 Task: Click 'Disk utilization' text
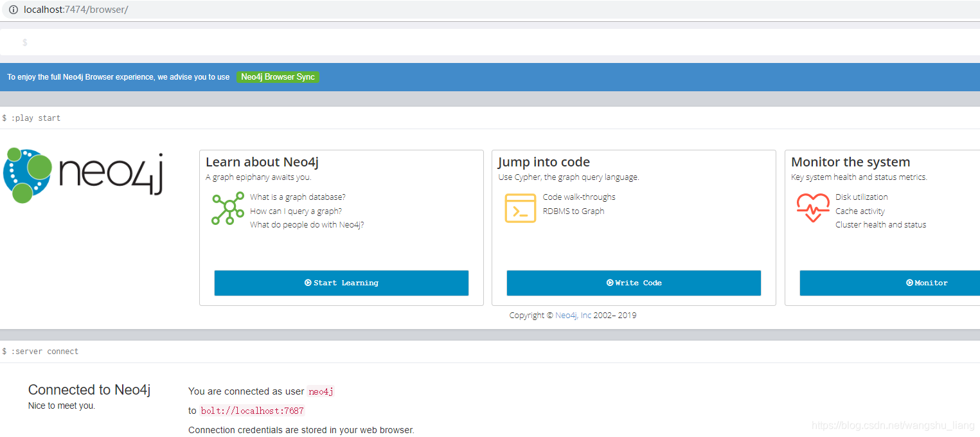(862, 197)
